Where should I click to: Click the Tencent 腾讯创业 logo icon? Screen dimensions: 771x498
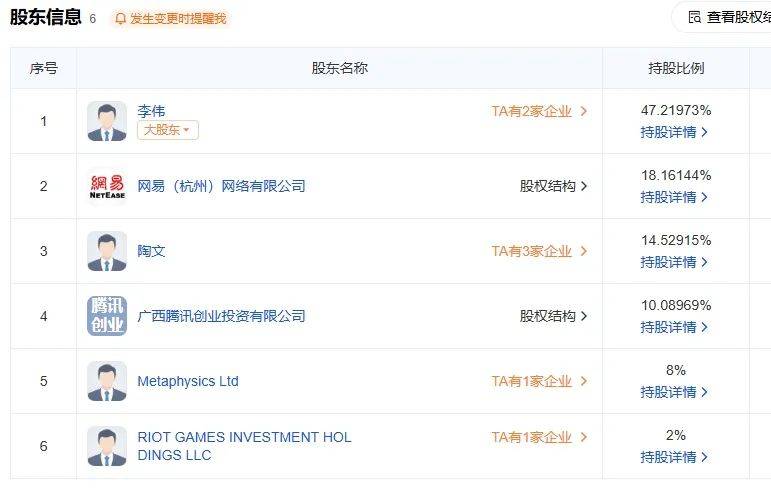pyautogui.click(x=107, y=316)
